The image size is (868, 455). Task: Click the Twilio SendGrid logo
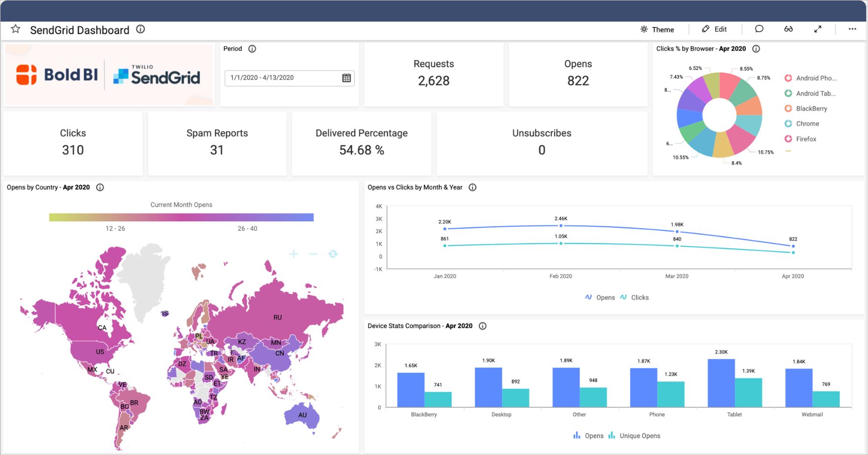(157, 75)
